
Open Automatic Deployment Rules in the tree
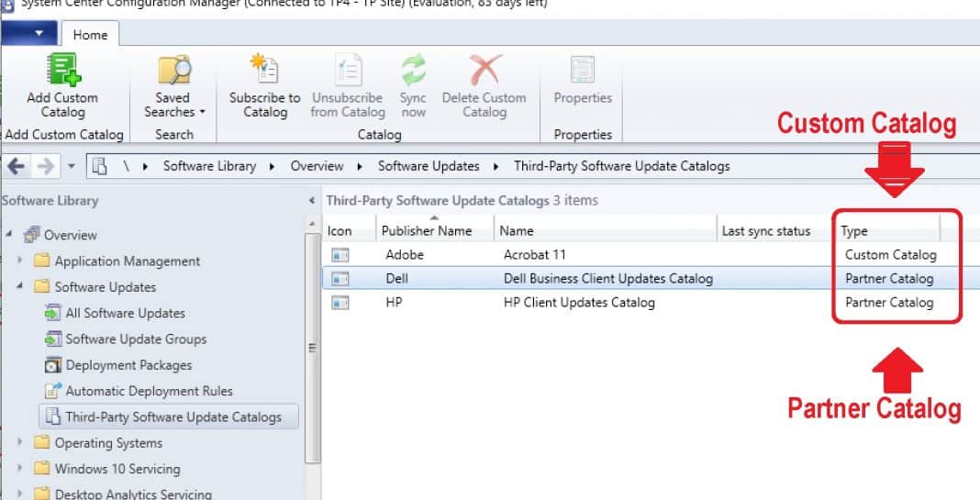(149, 391)
